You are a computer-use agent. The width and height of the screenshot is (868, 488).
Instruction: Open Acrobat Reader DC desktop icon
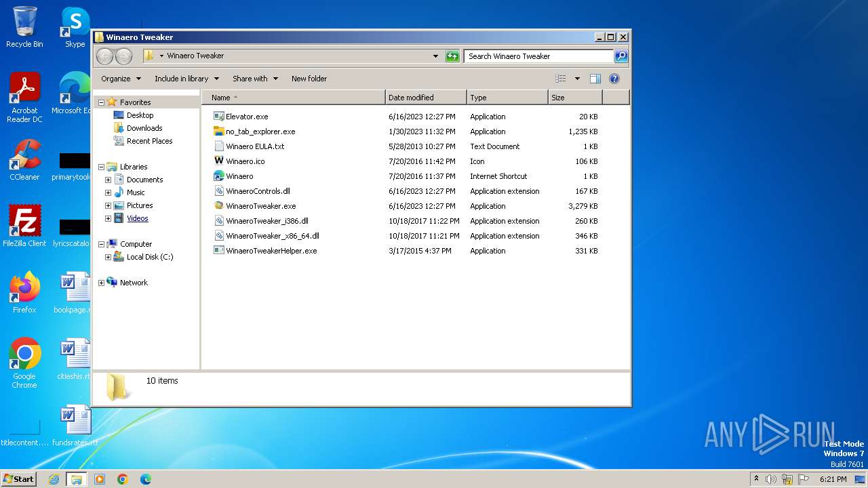tap(24, 98)
